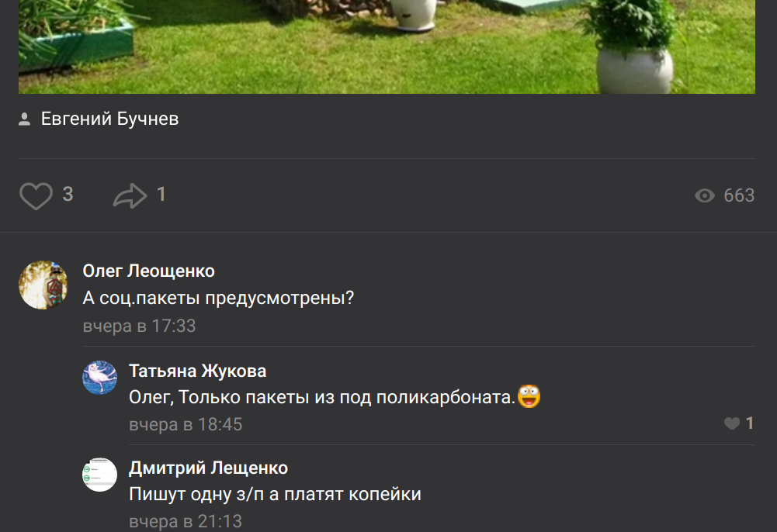
Task: Click the timestamp вчера в 17:33
Action: click(x=139, y=326)
